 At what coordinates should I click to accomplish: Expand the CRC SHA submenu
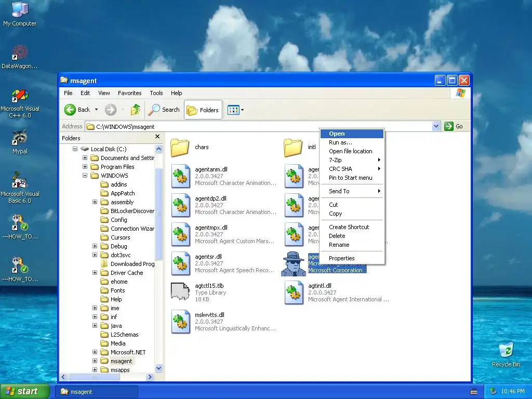coord(352,169)
